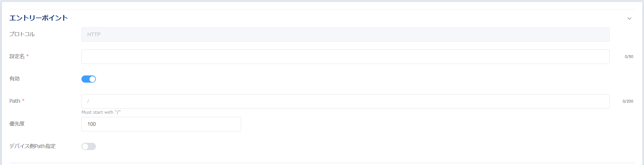644x165 pixels.
Task: Click the エントリーポイント section heading
Action: (x=39, y=18)
